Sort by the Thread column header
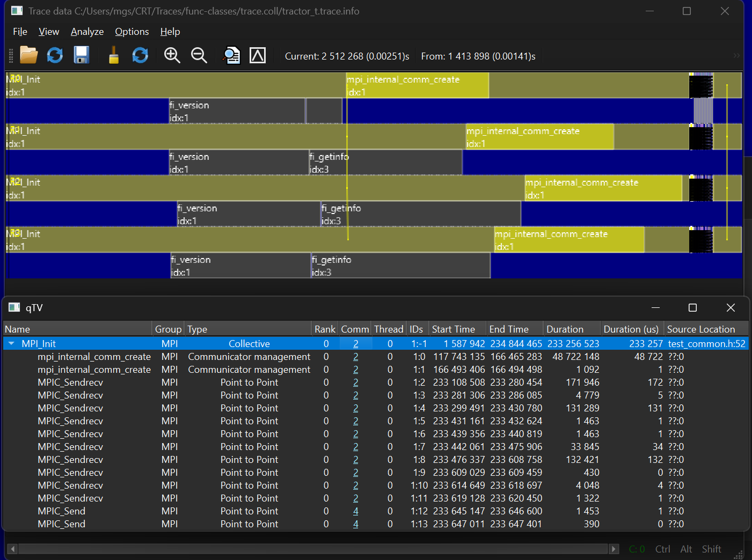This screenshot has height=560, width=752. pyautogui.click(x=389, y=329)
